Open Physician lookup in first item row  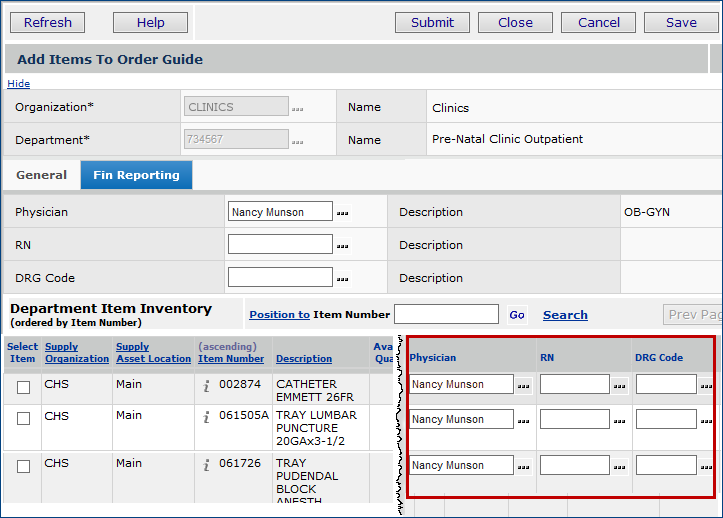pos(524,385)
